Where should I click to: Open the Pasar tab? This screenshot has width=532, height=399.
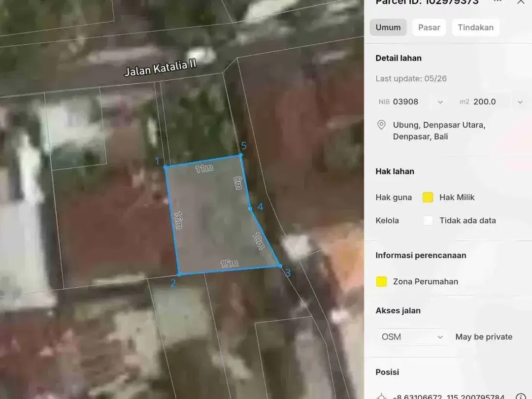[x=429, y=28]
